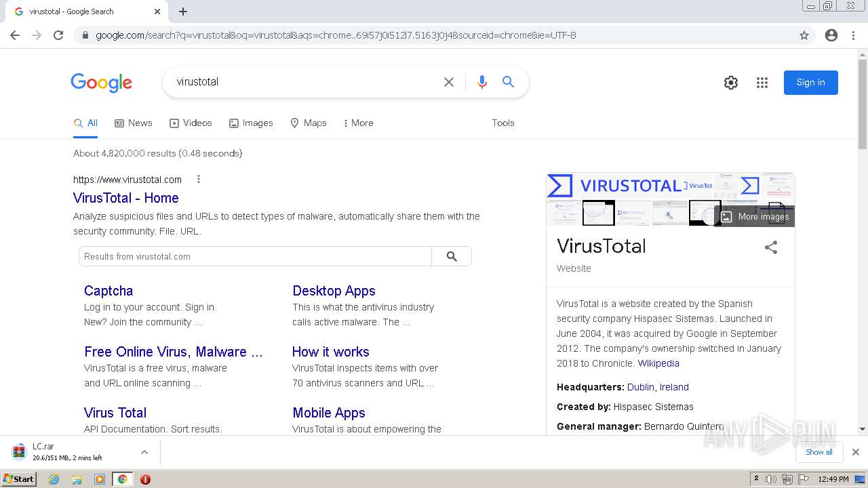Open the Desktop Apps sitelink
Screen dimensions: 868x488
point(334,291)
